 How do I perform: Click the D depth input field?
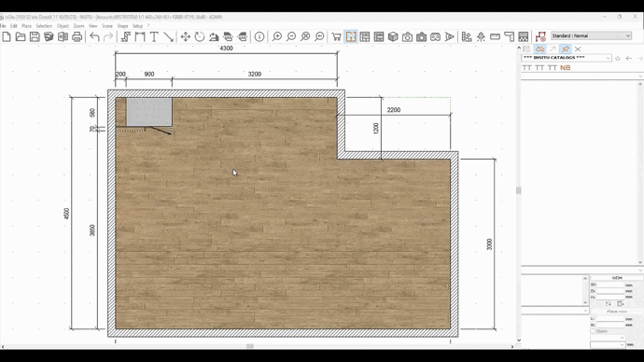pos(609,291)
